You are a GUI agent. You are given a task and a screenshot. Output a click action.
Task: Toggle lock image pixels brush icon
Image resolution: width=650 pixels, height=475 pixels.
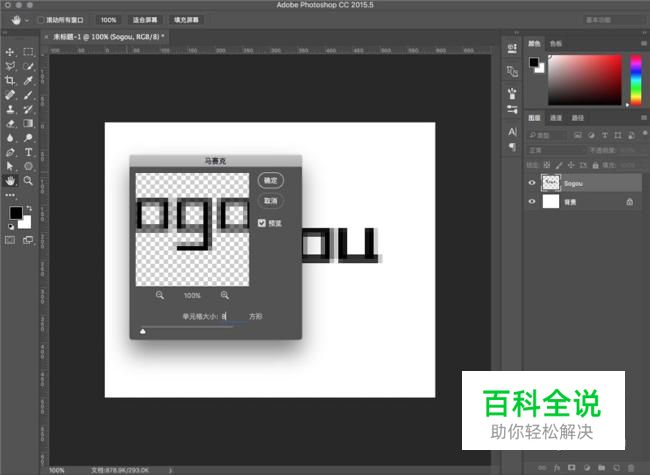[x=559, y=165]
